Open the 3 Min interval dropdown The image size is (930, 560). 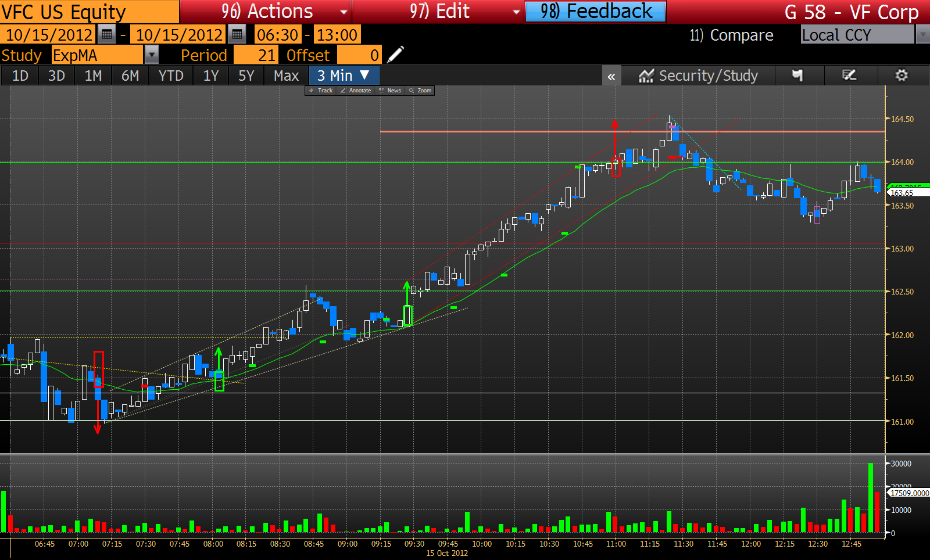tap(344, 76)
